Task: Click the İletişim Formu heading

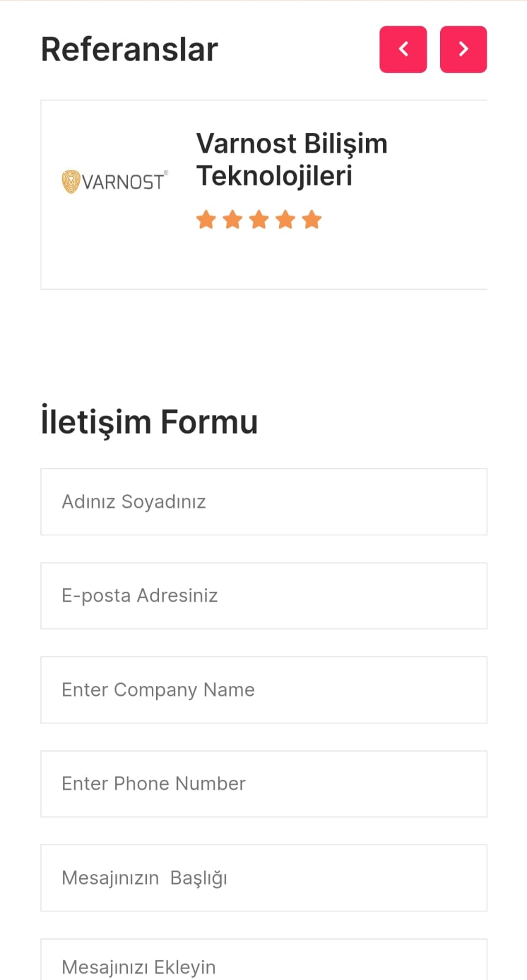Action: pyautogui.click(x=149, y=422)
